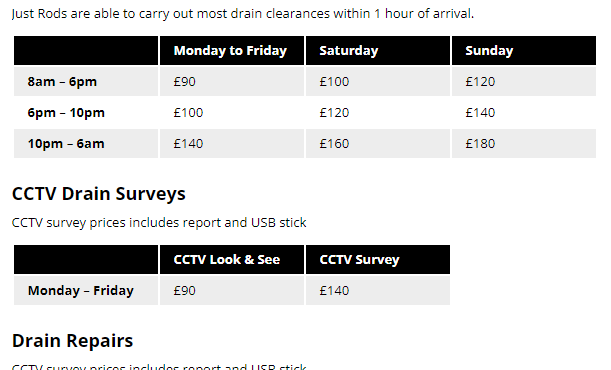Image resolution: width=611 pixels, height=370 pixels.
Task: Click the Monday to Friday column header
Action: tap(232, 51)
